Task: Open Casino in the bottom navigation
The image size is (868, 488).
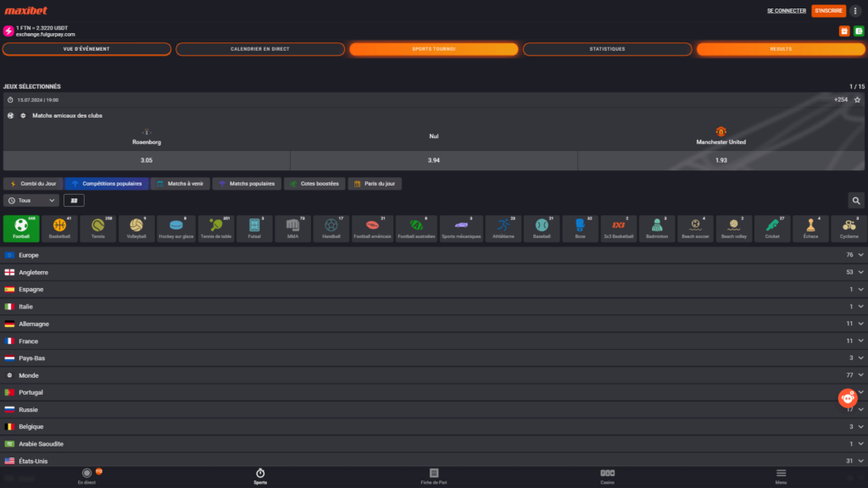Action: pyautogui.click(x=607, y=475)
